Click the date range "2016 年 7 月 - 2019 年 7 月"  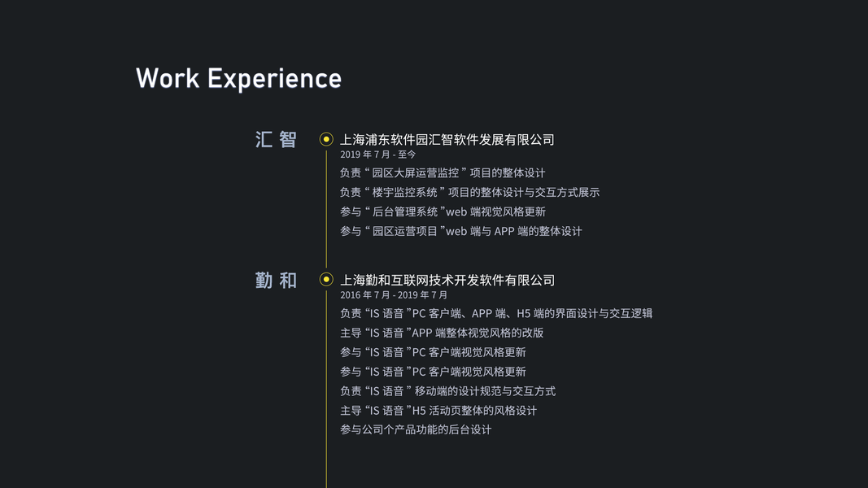pyautogui.click(x=394, y=295)
